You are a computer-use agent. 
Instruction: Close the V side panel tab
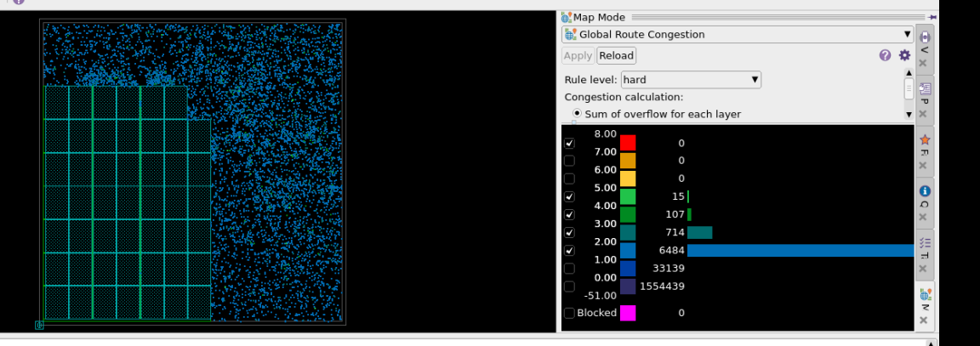click(x=924, y=63)
